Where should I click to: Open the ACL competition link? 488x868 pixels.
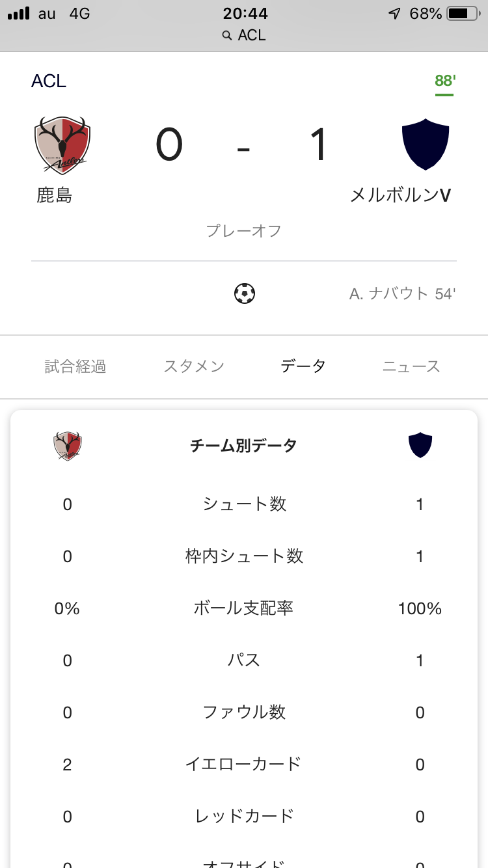click(49, 81)
